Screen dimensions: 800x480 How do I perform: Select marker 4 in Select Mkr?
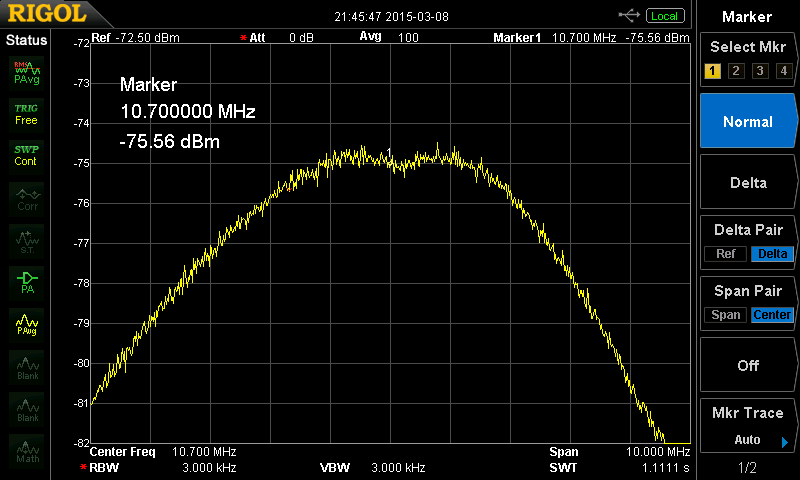point(784,71)
